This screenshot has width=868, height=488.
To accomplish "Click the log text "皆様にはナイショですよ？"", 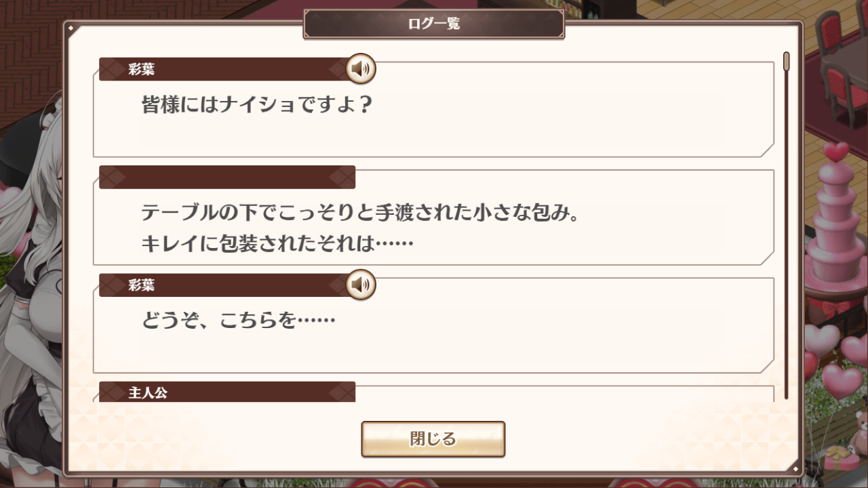I will [258, 105].
